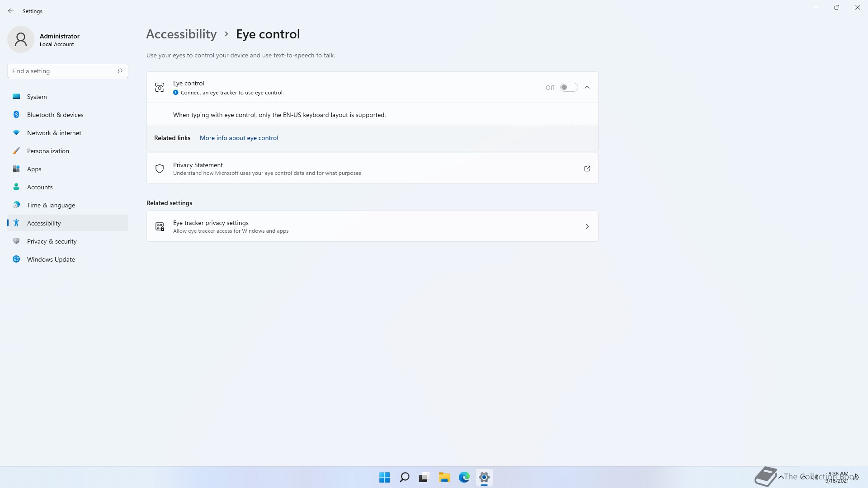Image resolution: width=868 pixels, height=488 pixels.
Task: Click Accessibility in the breadcrumb
Action: (181, 34)
